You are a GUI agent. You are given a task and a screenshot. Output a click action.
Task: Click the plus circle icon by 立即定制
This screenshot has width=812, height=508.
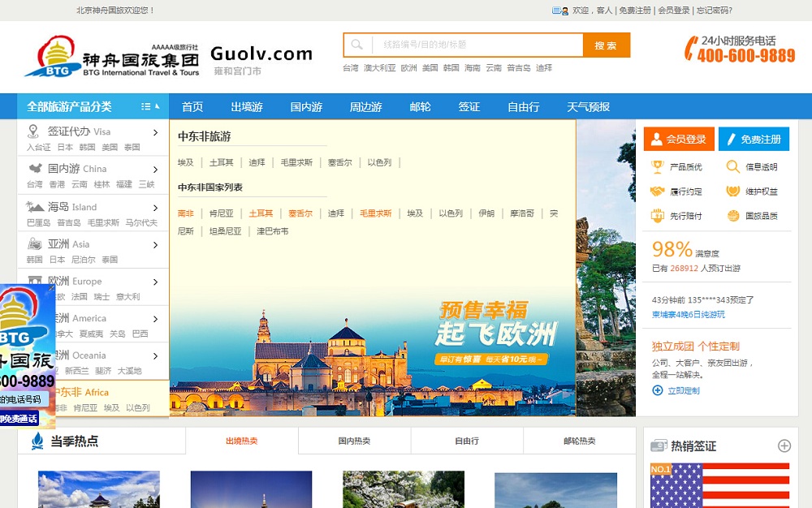coord(657,390)
